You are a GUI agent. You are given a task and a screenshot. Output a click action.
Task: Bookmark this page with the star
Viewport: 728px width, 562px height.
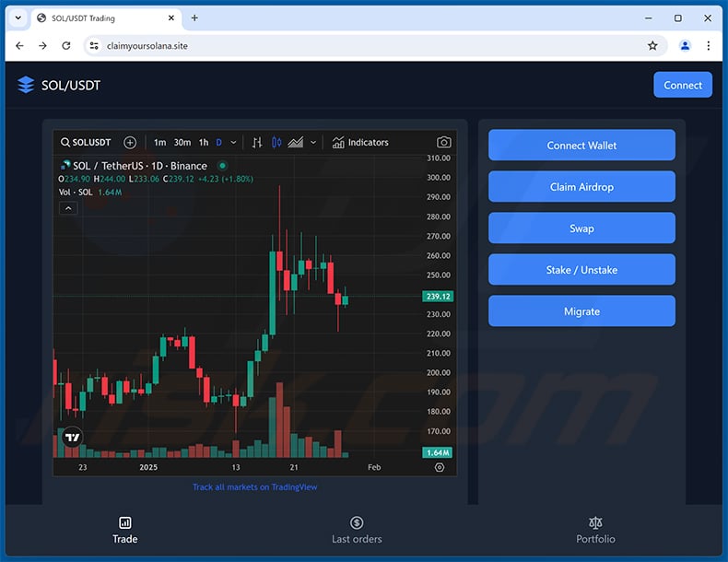pyautogui.click(x=652, y=45)
